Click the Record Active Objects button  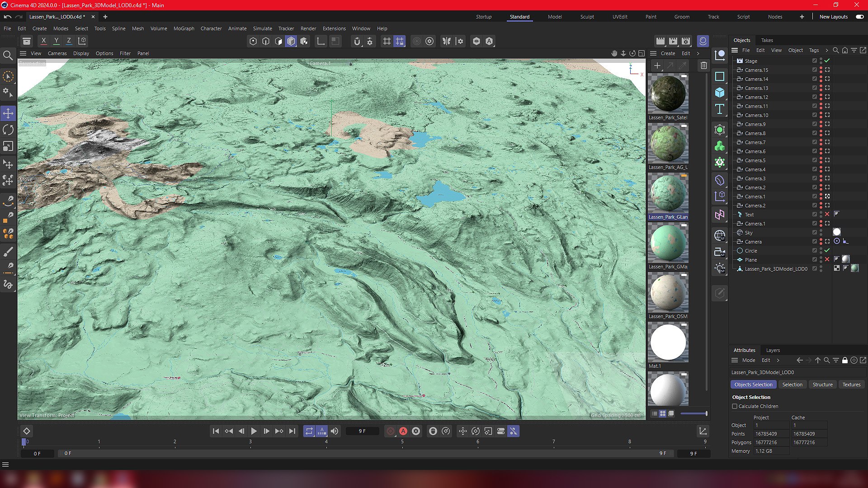point(391,431)
